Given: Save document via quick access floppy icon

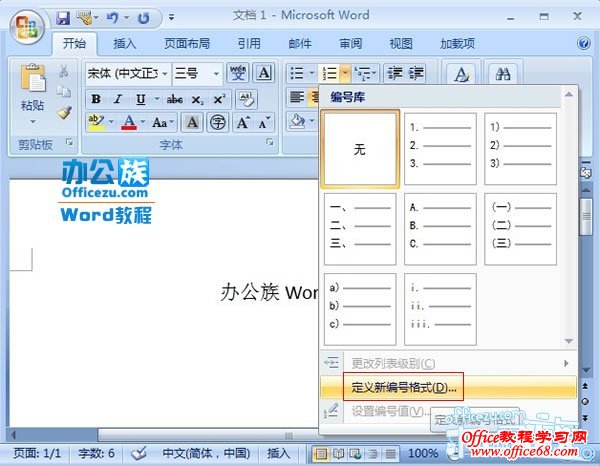Looking at the screenshot, I should click(63, 18).
